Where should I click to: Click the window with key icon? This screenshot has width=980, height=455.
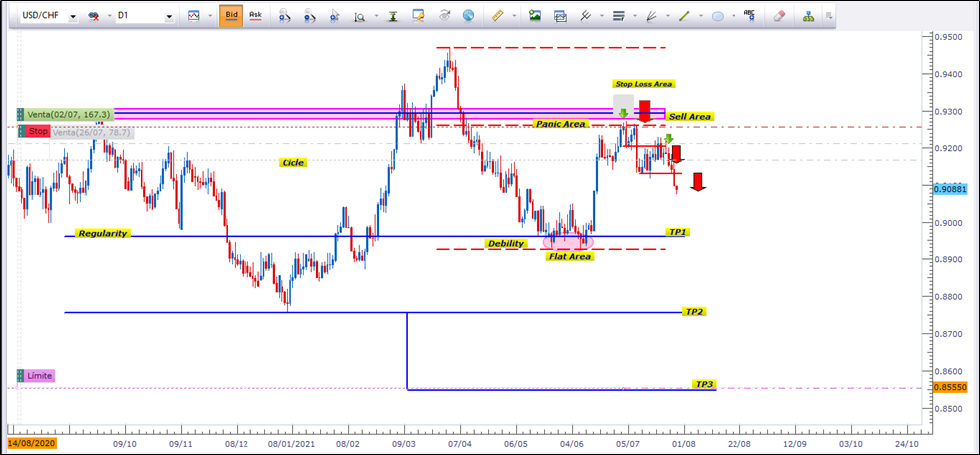click(x=419, y=17)
